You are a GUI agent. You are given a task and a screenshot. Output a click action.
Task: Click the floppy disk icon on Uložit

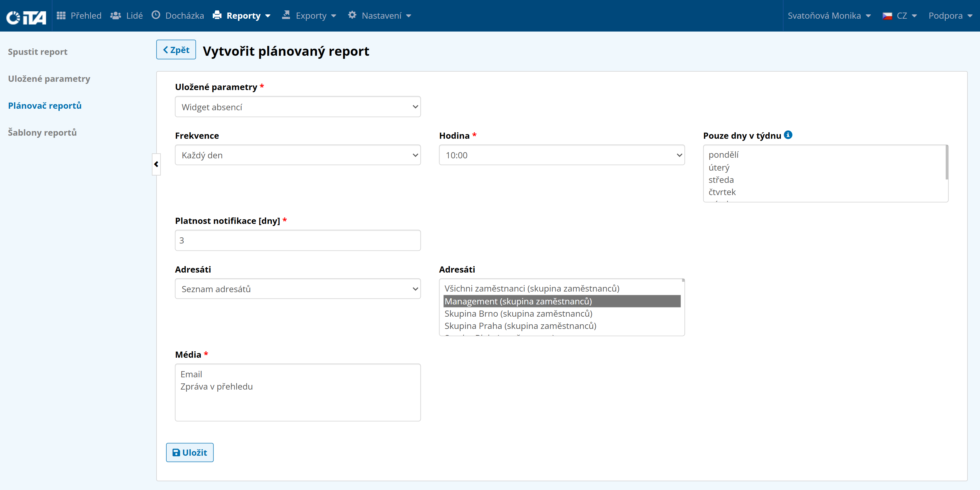point(176,452)
